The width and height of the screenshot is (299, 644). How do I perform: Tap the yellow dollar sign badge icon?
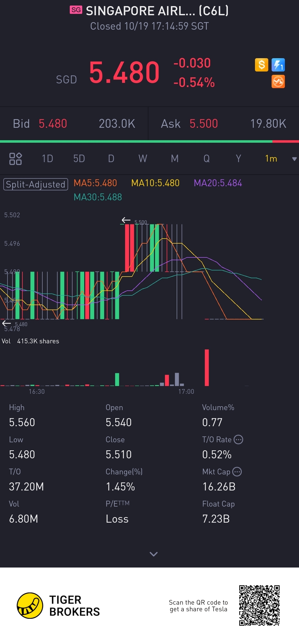(x=261, y=65)
